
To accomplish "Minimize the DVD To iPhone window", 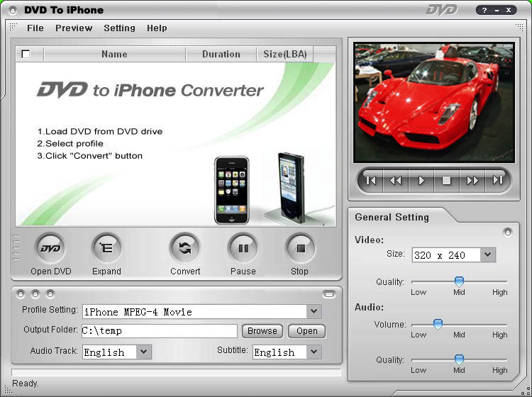I will click(497, 10).
